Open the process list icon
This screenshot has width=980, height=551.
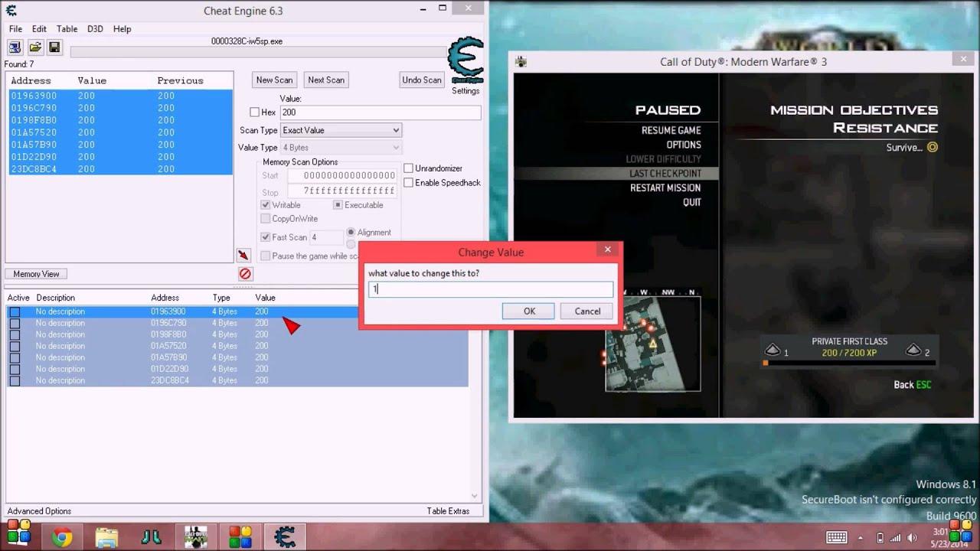point(15,47)
